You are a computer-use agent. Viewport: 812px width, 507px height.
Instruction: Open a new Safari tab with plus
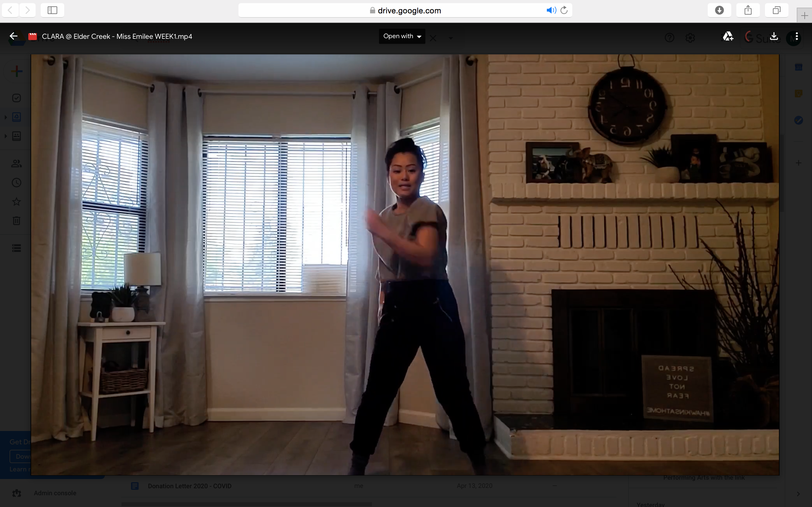(x=804, y=15)
